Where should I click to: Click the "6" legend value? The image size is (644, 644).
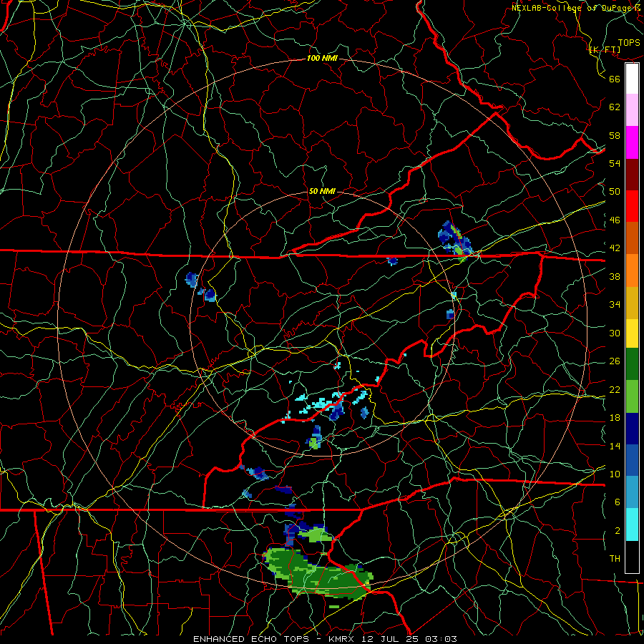point(618,502)
